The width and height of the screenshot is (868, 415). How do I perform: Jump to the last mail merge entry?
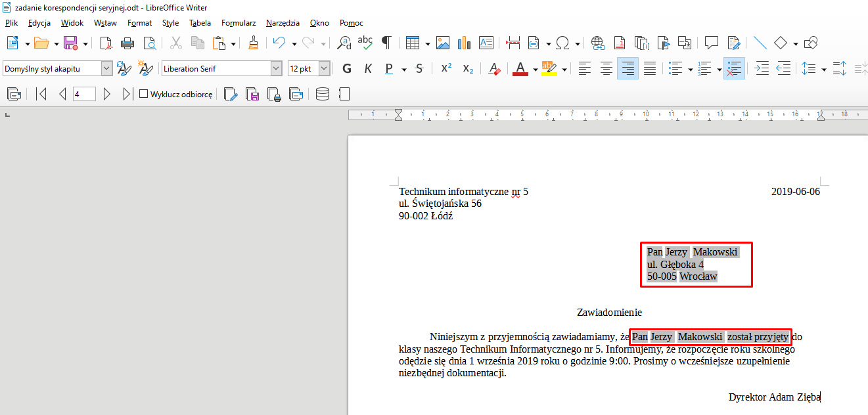point(127,95)
